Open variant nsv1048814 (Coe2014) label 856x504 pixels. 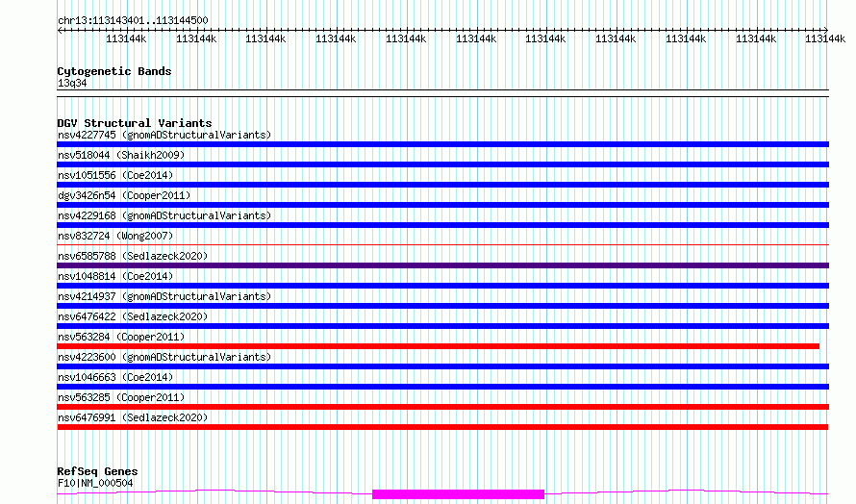[x=115, y=276]
